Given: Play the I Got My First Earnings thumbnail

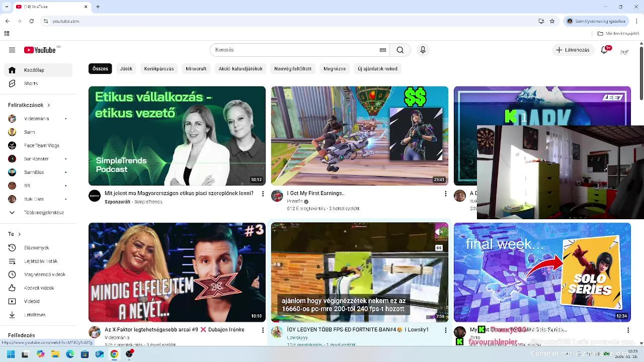Looking at the screenshot, I should [x=360, y=136].
